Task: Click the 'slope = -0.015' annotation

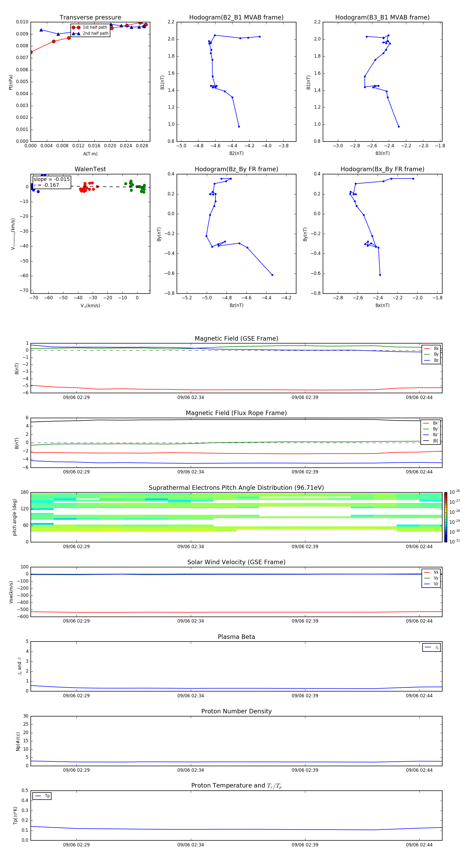Action: (x=52, y=179)
